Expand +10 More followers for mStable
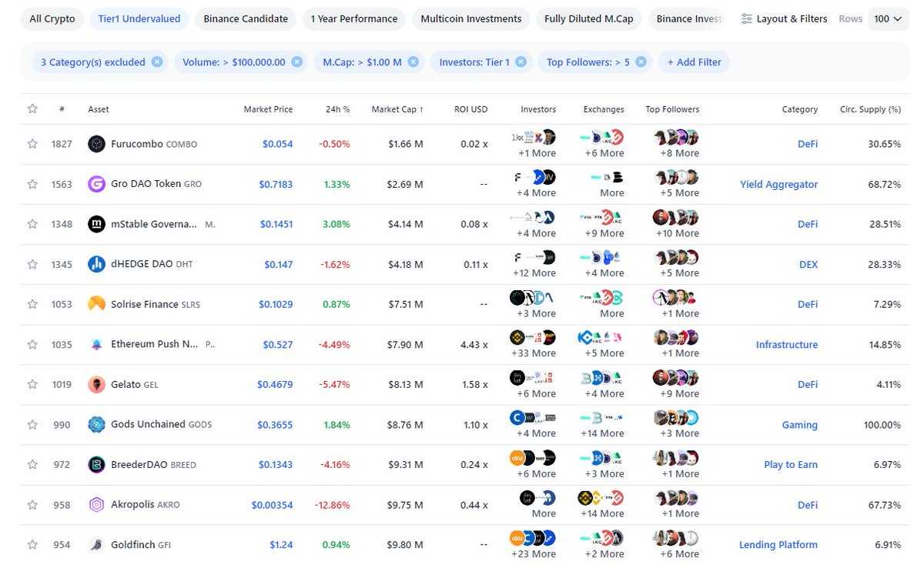The height and width of the screenshot is (565, 924). (x=677, y=233)
